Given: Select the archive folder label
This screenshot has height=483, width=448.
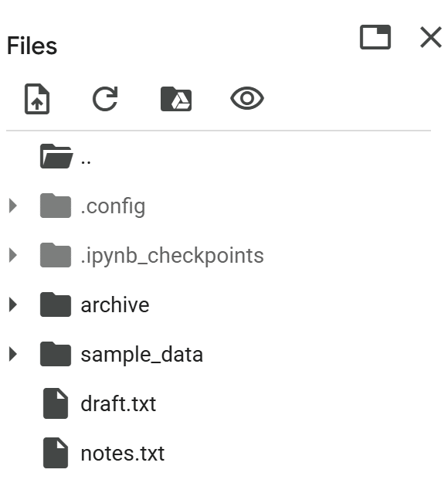Looking at the screenshot, I should (115, 305).
